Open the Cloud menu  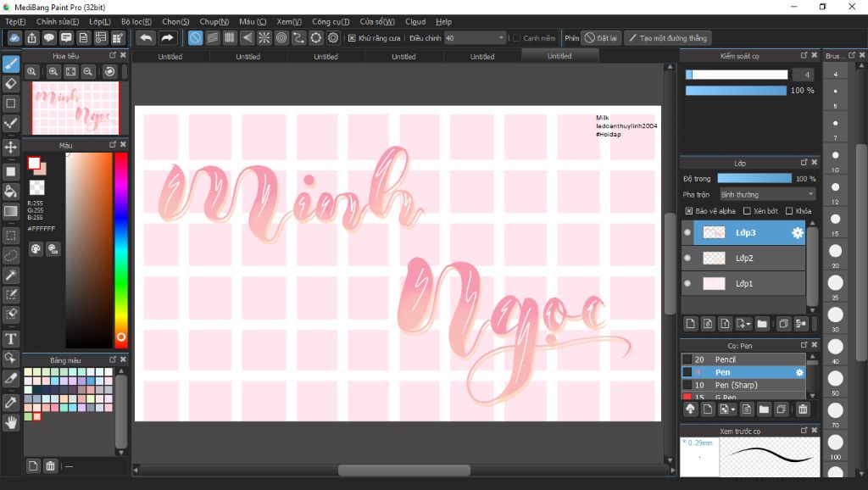coord(415,21)
